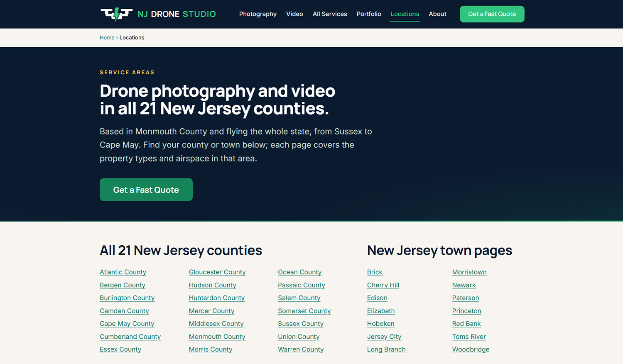Open the Monmouth County link

(x=217, y=337)
